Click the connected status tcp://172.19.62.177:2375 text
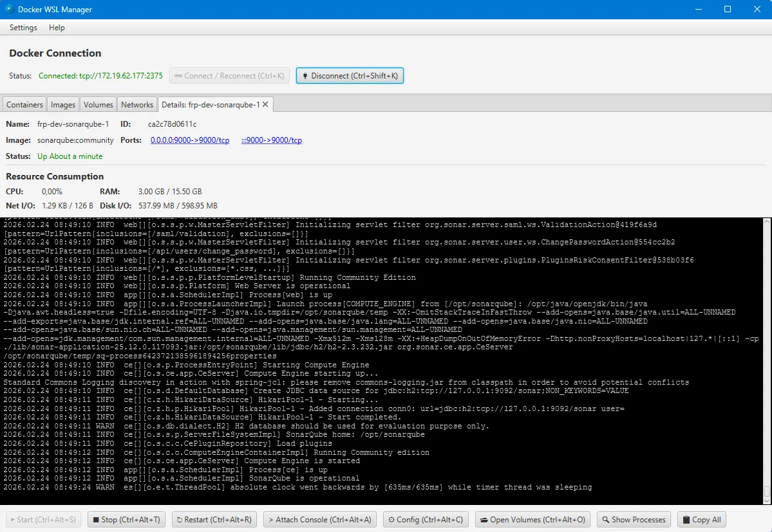This screenshot has width=772, height=532. (x=100, y=76)
